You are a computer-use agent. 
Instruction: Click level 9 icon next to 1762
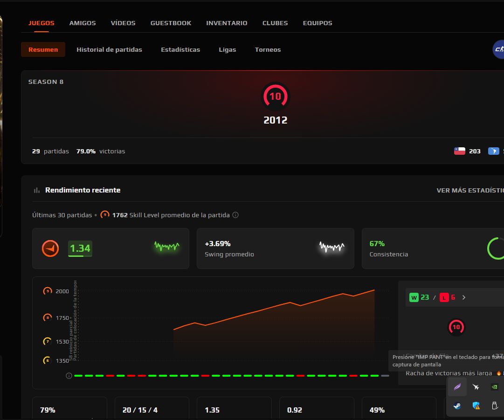[x=105, y=214]
